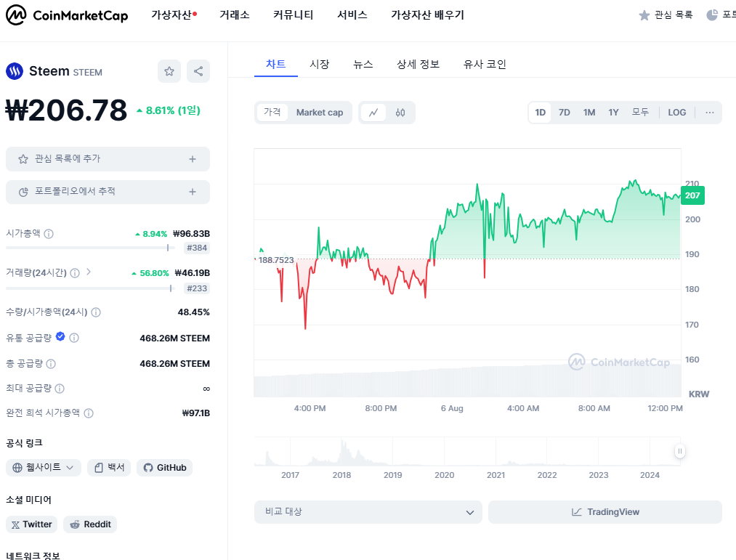This screenshot has height=560, width=736.
Task: Click the share icon next to Steem
Action: [x=198, y=71]
